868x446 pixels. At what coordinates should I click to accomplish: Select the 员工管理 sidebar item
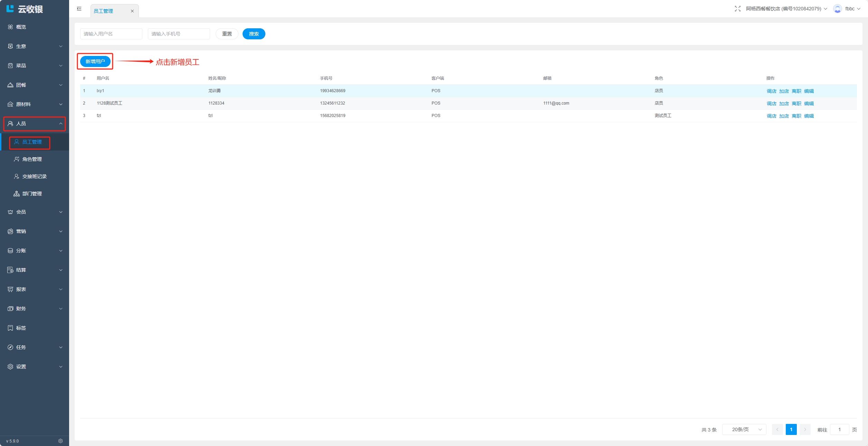pyautogui.click(x=32, y=142)
